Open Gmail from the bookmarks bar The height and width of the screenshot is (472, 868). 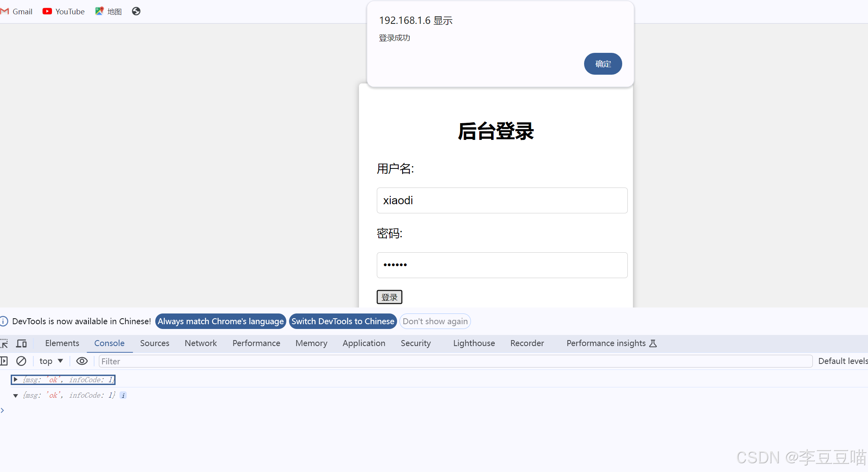click(x=17, y=11)
